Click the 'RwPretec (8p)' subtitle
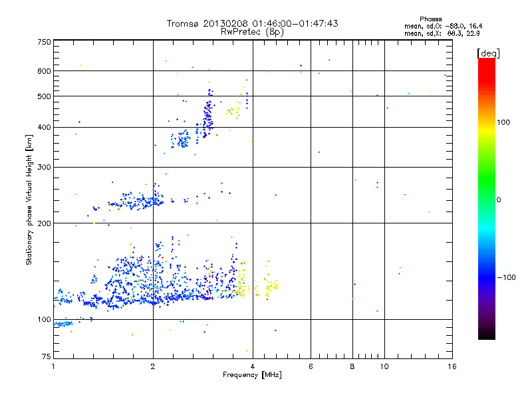532x399 pixels. [252, 32]
